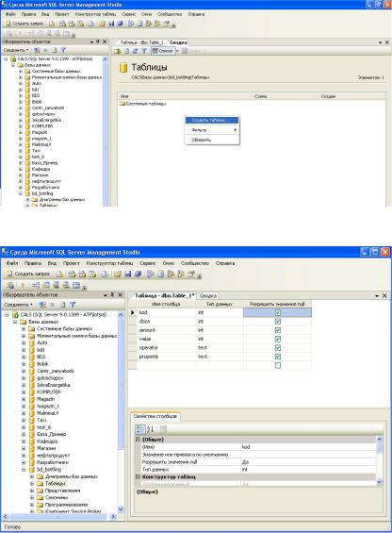The image size is (392, 533).
Task: Click scroll down arrow of designer window Object Explorer
Action: point(121,509)
